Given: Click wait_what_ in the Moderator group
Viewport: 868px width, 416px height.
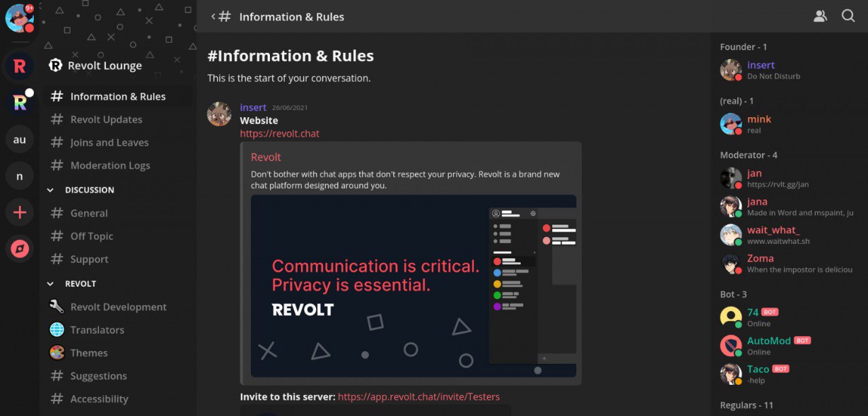Looking at the screenshot, I should pyautogui.click(x=773, y=230).
